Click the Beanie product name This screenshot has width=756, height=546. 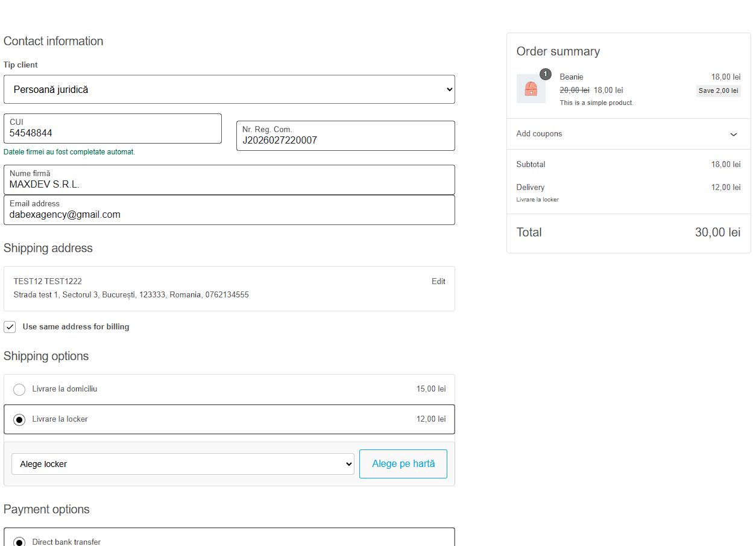click(572, 77)
